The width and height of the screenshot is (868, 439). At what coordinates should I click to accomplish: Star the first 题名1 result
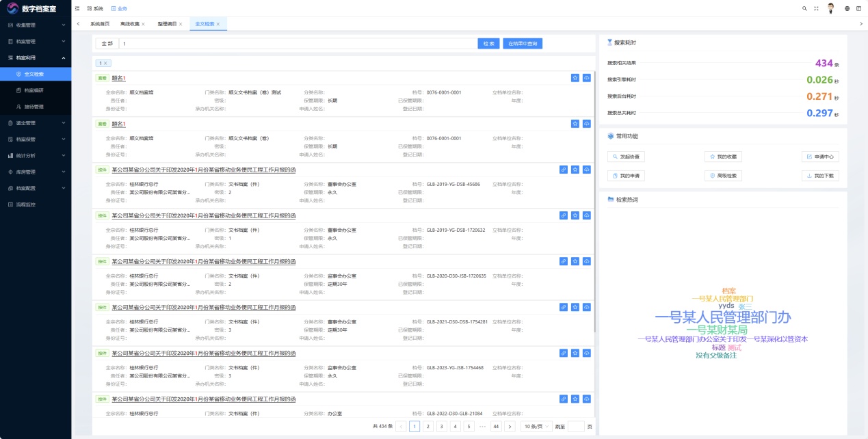pos(575,78)
